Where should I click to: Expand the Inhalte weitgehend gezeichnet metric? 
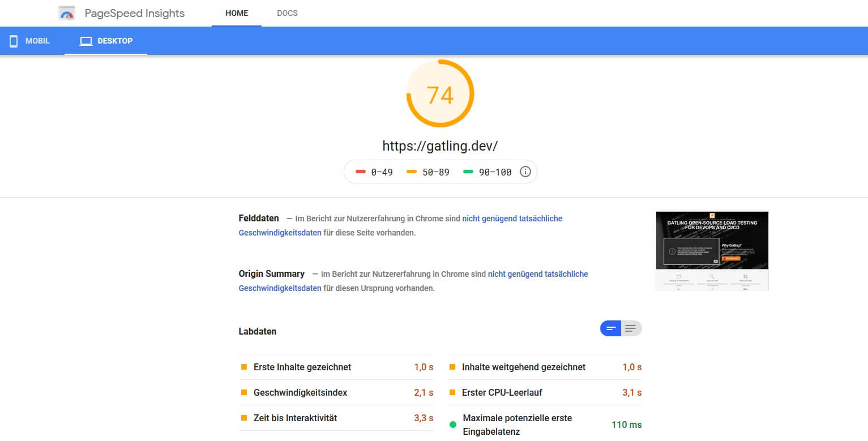click(523, 367)
